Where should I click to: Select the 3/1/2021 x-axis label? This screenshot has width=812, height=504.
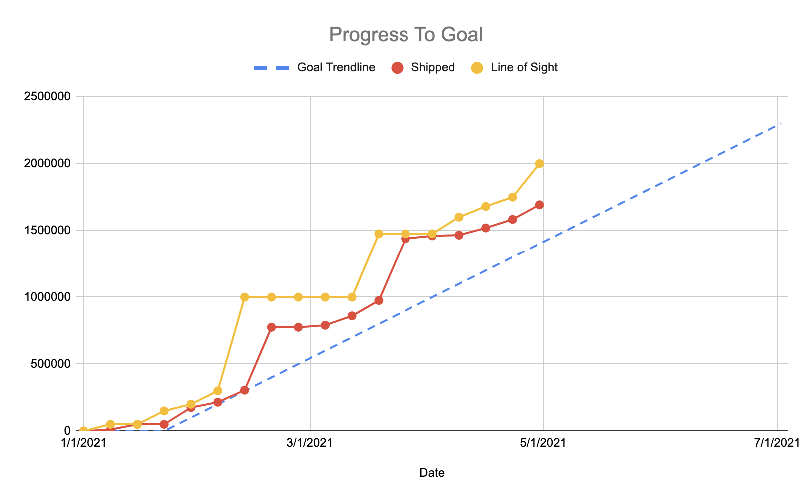point(310,443)
